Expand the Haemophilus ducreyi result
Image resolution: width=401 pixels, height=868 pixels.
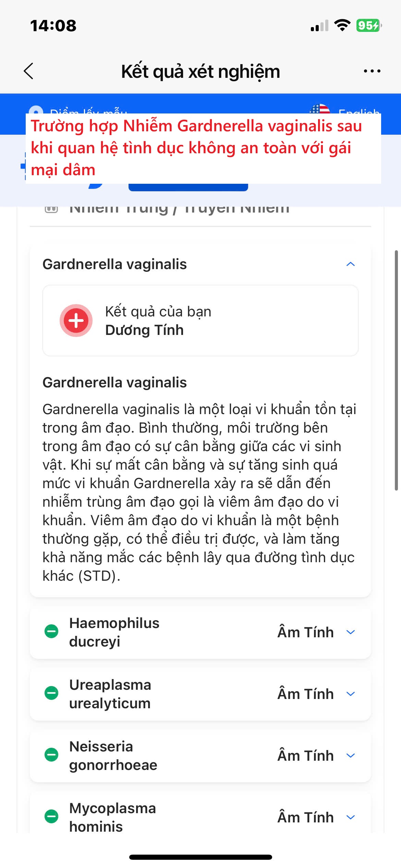[x=350, y=632]
